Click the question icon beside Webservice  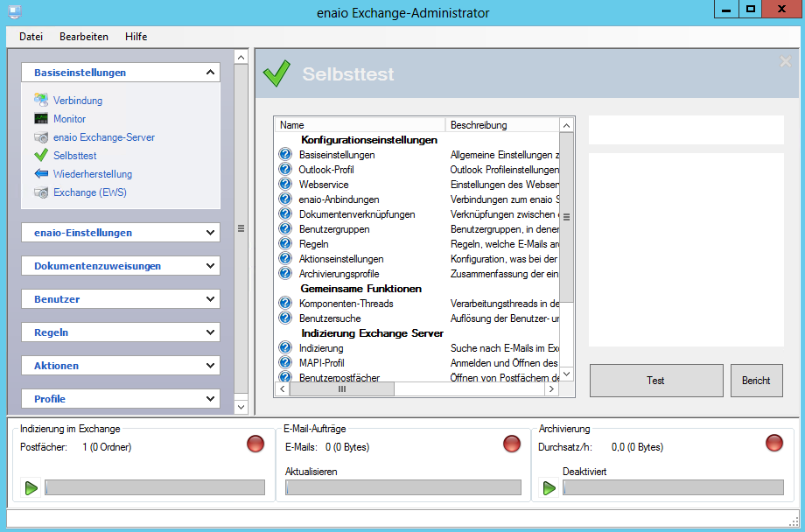point(285,185)
